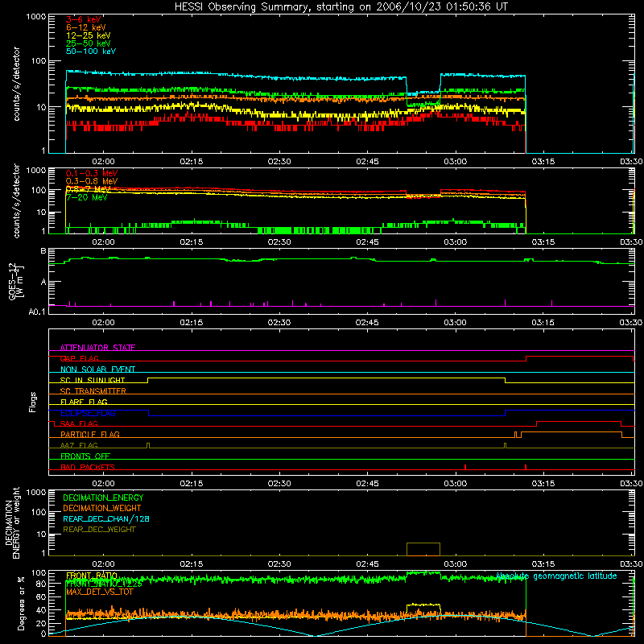Select the SAA_FLAG label
Image resolution: width=644 pixels, height=644 pixels.
click(79, 423)
